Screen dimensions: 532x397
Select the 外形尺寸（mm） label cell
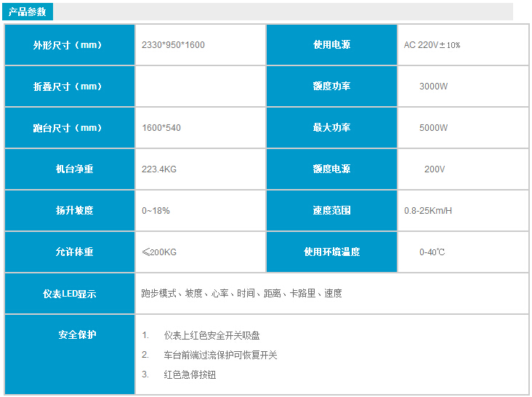coord(69,45)
